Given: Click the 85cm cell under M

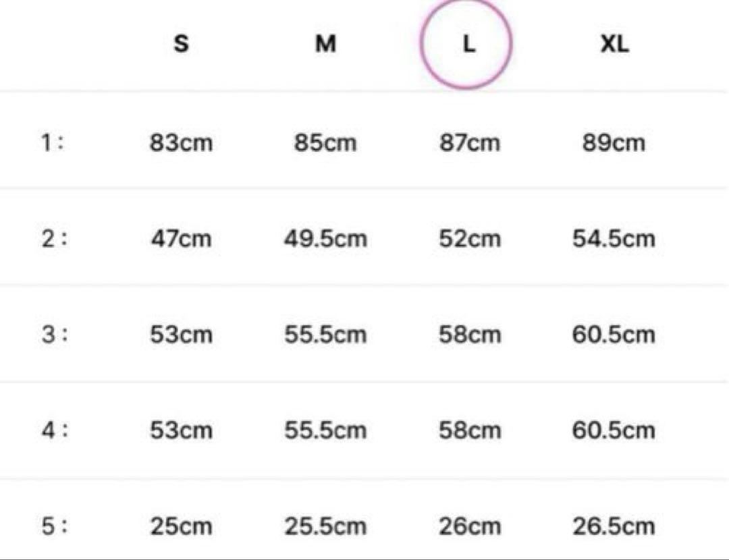Looking at the screenshot, I should point(325,142).
